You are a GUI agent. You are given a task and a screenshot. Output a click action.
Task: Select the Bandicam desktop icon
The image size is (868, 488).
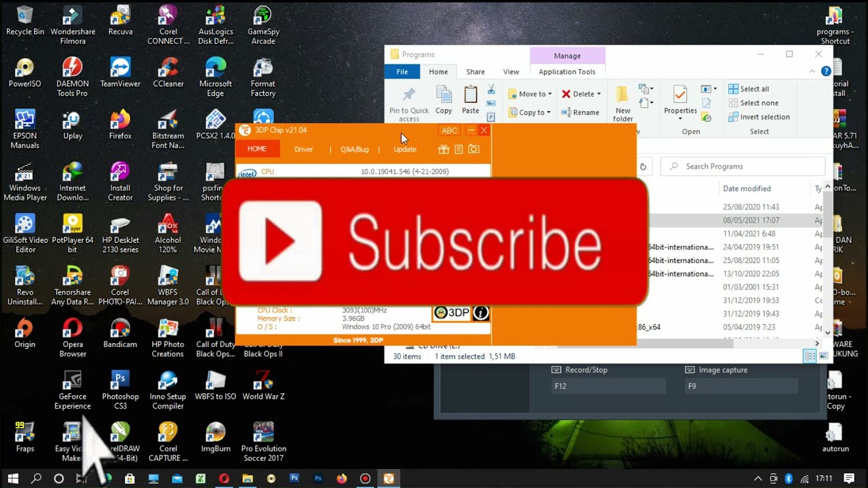tap(120, 333)
